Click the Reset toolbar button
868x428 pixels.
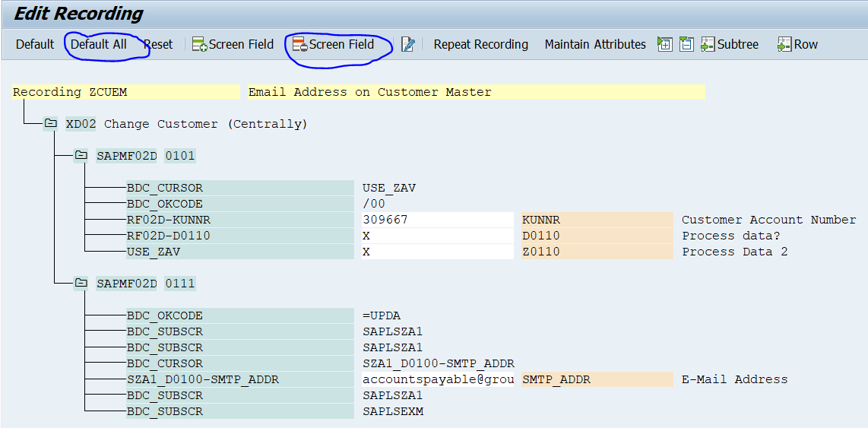(x=158, y=44)
